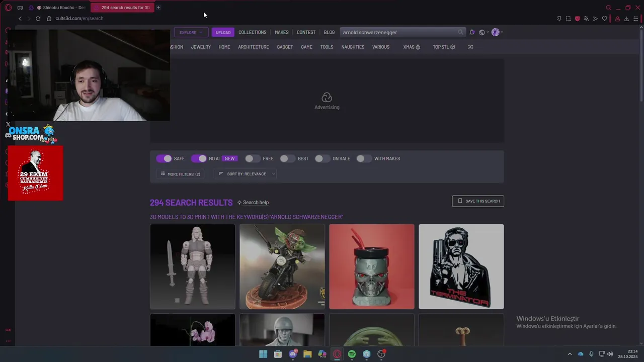This screenshot has height=362, width=644.
Task: Click SAVE THIS SEARCH button
Action: 478,201
